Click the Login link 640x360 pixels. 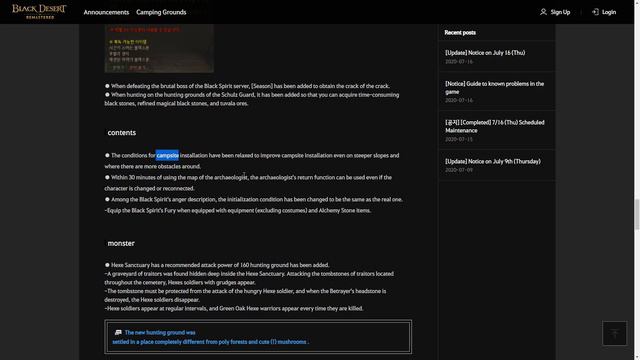coord(609,12)
